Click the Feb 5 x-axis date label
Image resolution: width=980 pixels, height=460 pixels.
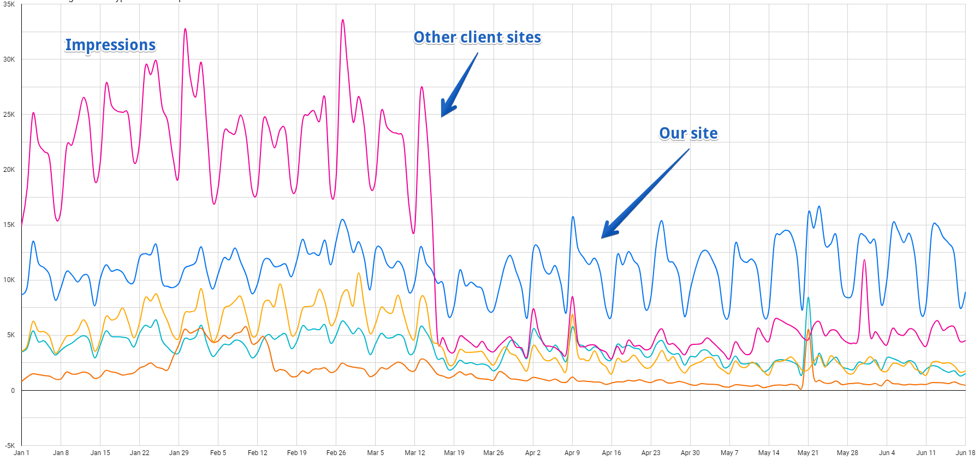(218, 452)
